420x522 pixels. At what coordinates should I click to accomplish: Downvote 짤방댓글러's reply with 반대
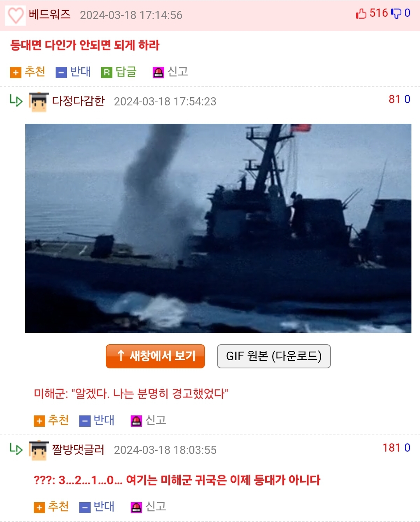(97, 507)
